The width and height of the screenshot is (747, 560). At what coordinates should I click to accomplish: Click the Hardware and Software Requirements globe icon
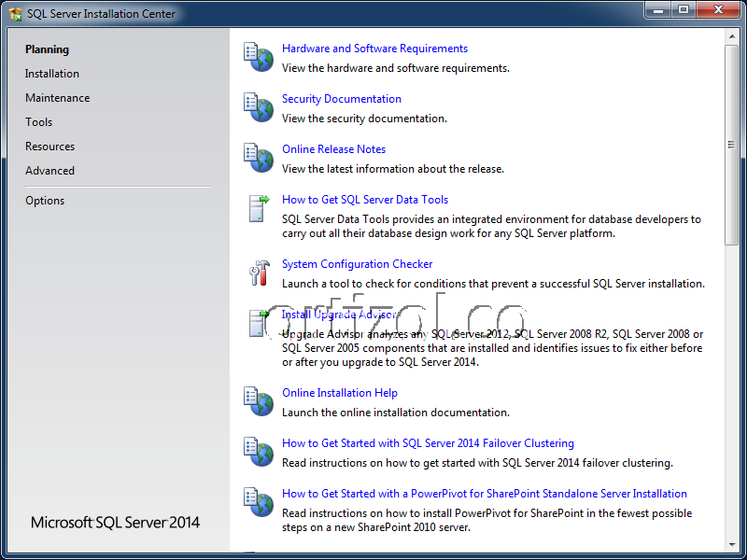[x=259, y=57]
